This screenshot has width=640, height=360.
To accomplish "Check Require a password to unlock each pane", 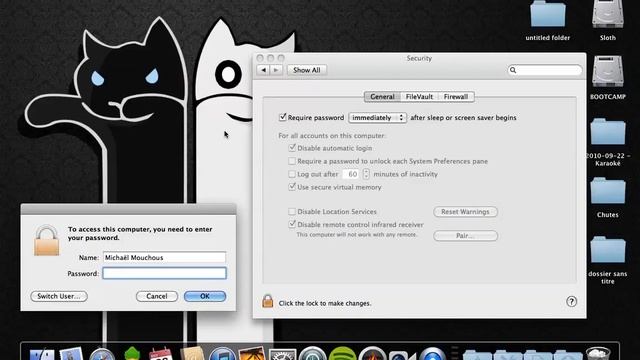I will [x=292, y=161].
